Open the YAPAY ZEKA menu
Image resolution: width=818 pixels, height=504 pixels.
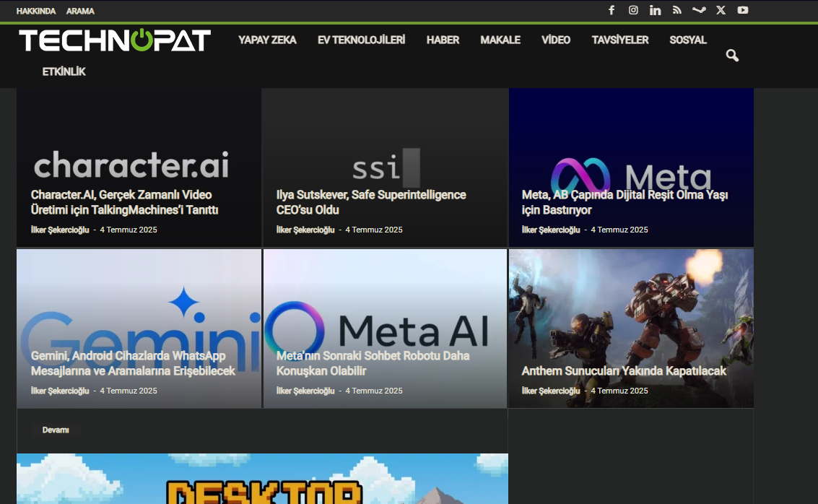(x=267, y=40)
